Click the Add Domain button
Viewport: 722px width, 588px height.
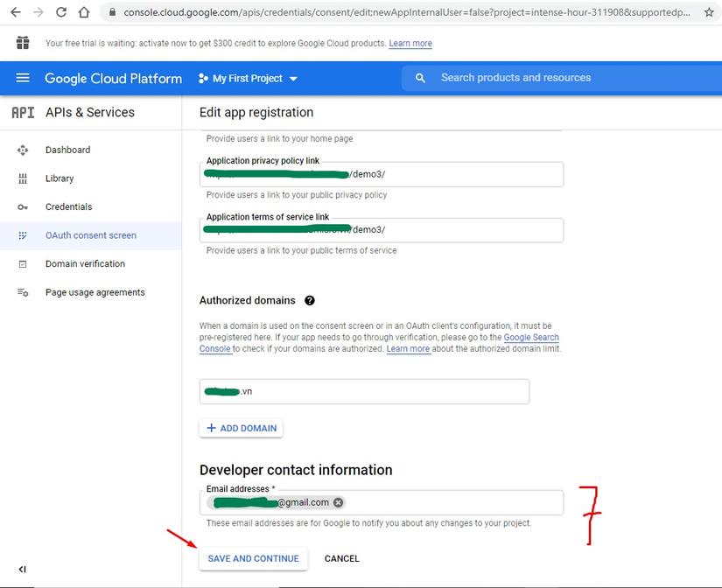coord(242,428)
